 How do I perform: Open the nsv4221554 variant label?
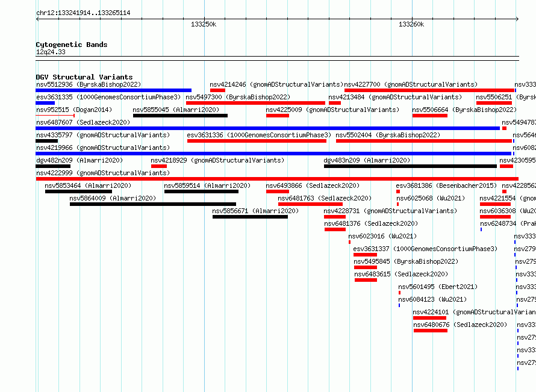[x=508, y=198]
